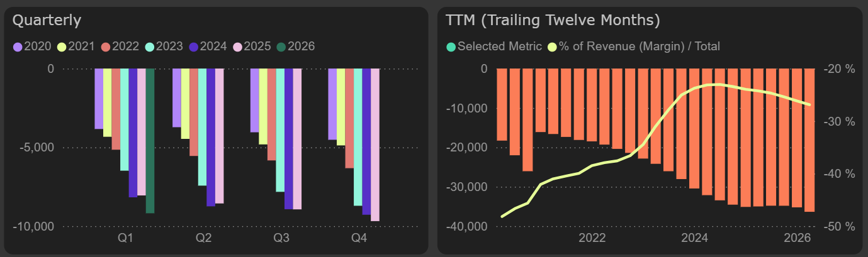Click the % of Revenue legend dot

[553, 46]
